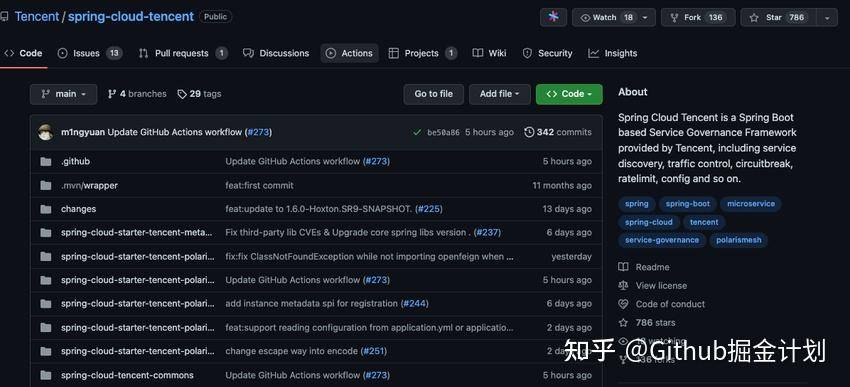850x387 pixels.
Task: Select the tencent topic tag
Action: [704, 222]
